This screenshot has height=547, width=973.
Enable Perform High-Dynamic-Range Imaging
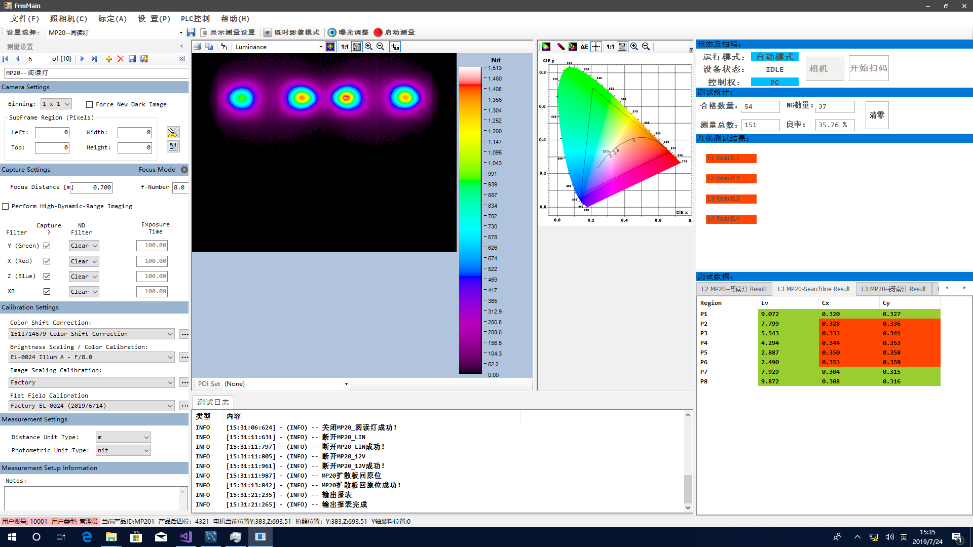pos(6,206)
